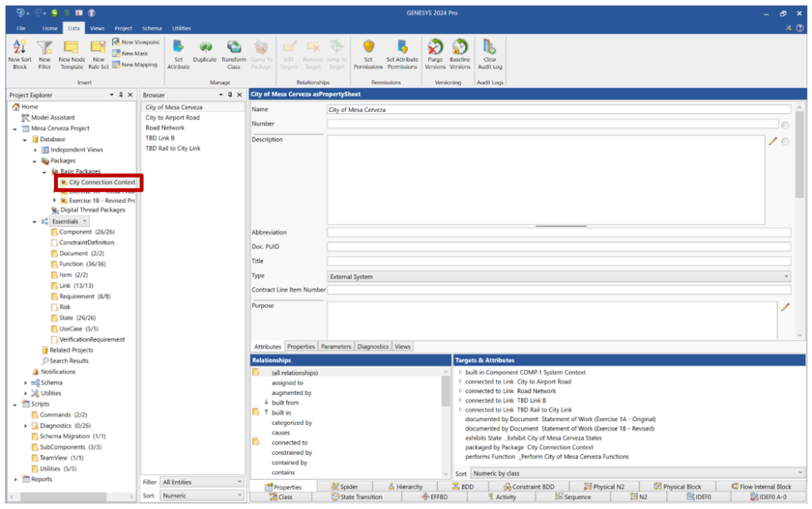This screenshot has height=509, width=812.
Task: Click the New Filter icon
Action: point(44,54)
